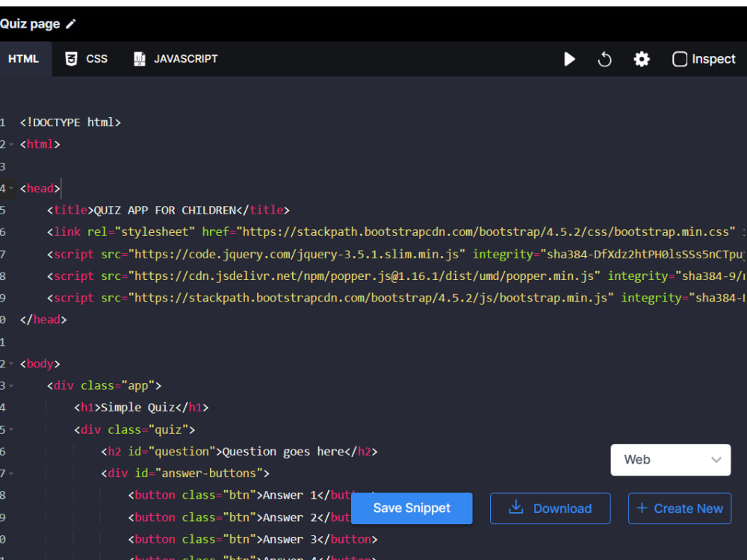The image size is (747, 560).
Task: Collapse the div class quiz fold arrow
Action: (11, 429)
